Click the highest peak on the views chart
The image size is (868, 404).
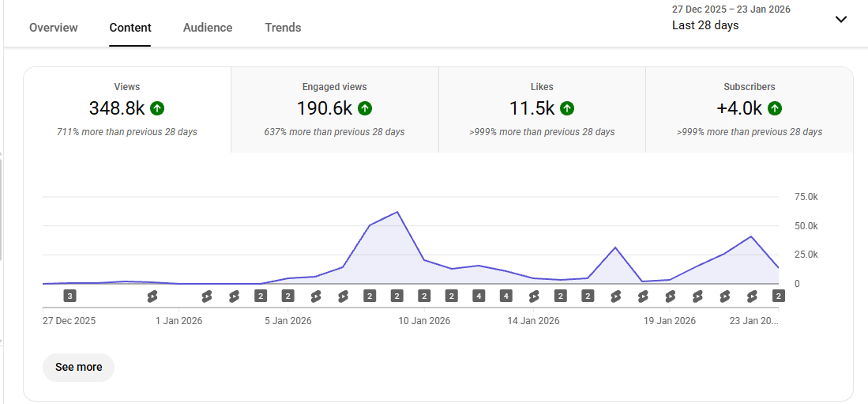(396, 212)
